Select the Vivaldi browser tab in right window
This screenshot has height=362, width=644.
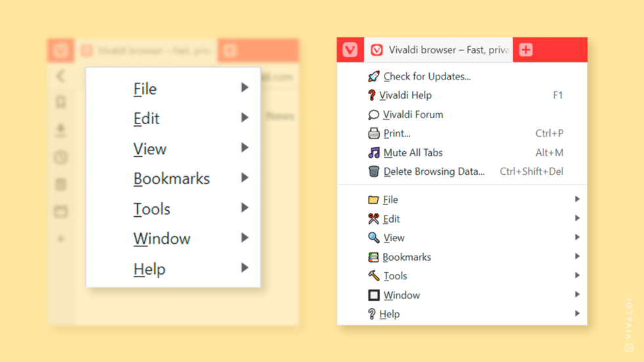coord(439,50)
